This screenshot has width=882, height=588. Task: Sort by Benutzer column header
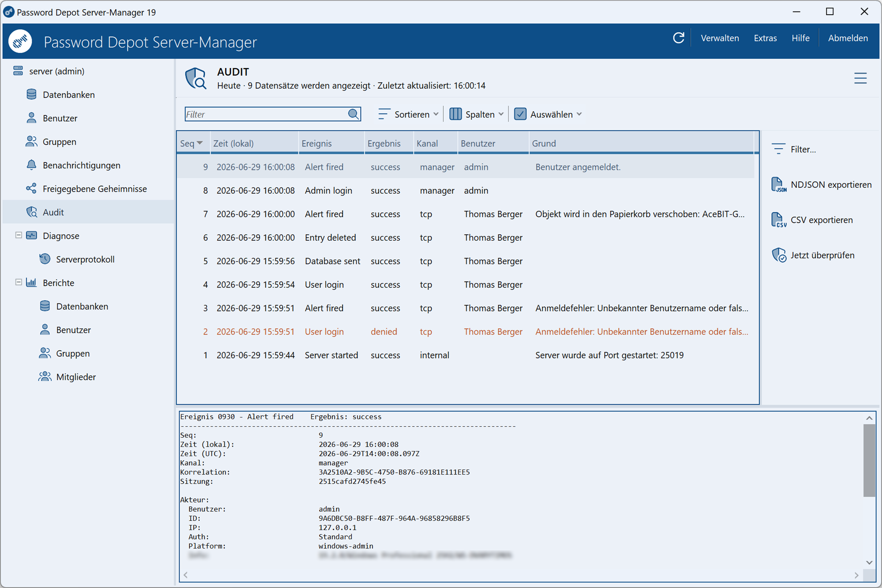[493, 143]
